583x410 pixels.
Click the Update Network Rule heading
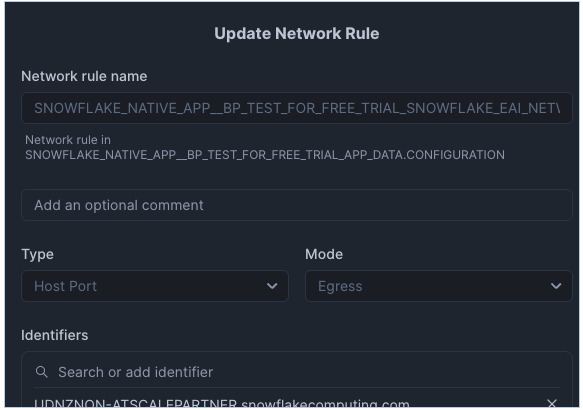[x=297, y=33]
